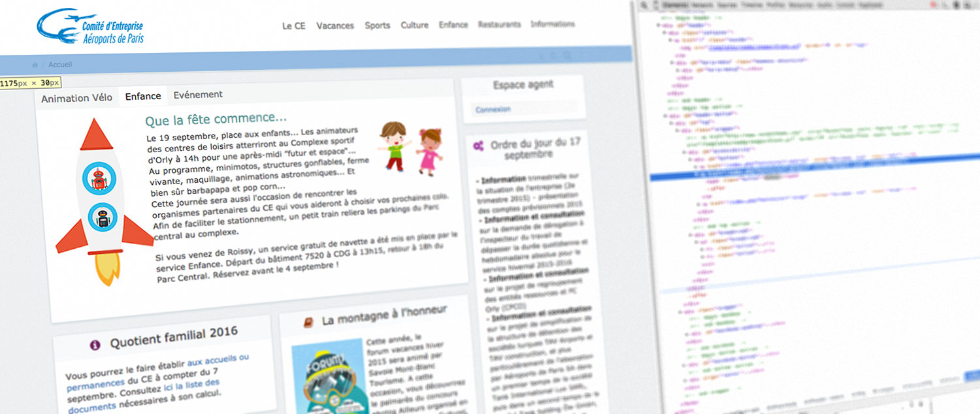Open the Le CE menu
Screen dimensions: 980x414
click(293, 26)
